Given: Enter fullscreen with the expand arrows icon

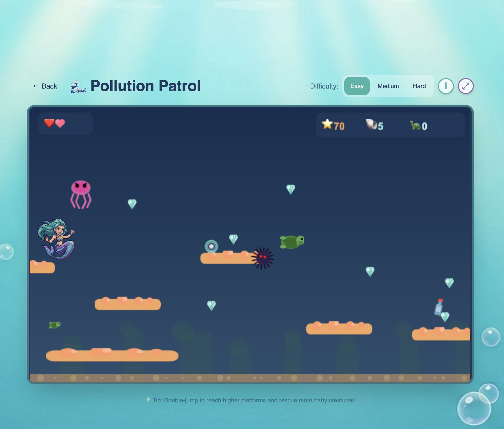Looking at the screenshot, I should pos(466,86).
